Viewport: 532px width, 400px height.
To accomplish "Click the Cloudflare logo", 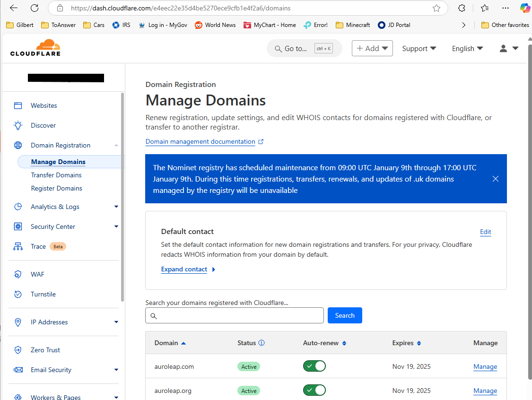I will click(35, 47).
